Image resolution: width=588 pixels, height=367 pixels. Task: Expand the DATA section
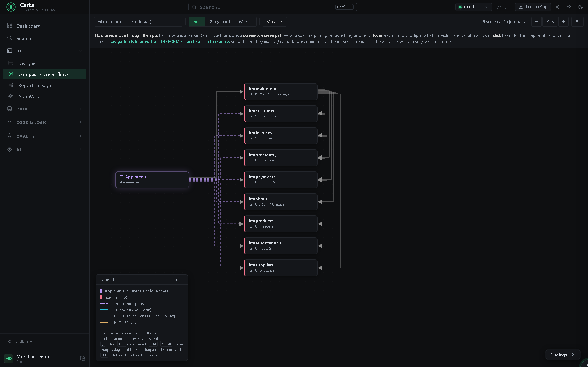[45, 109]
